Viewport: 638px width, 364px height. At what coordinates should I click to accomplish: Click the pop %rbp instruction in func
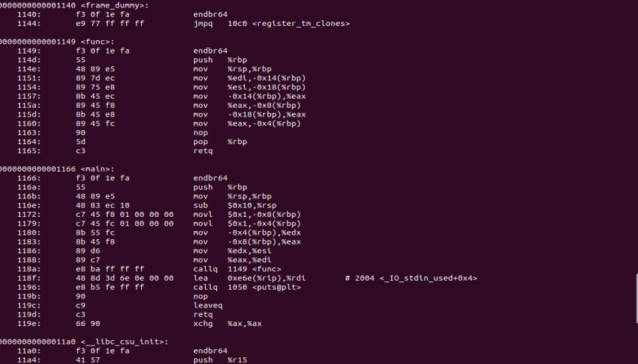point(220,142)
